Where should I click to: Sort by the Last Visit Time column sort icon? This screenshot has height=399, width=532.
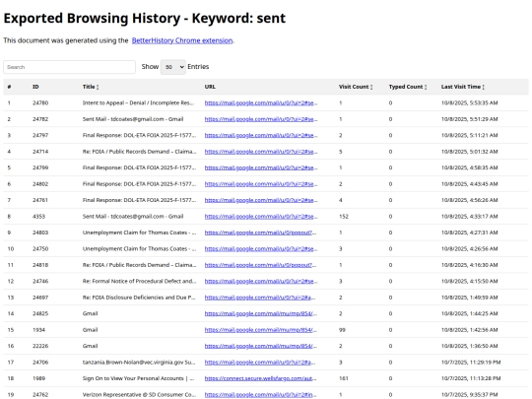pos(483,87)
